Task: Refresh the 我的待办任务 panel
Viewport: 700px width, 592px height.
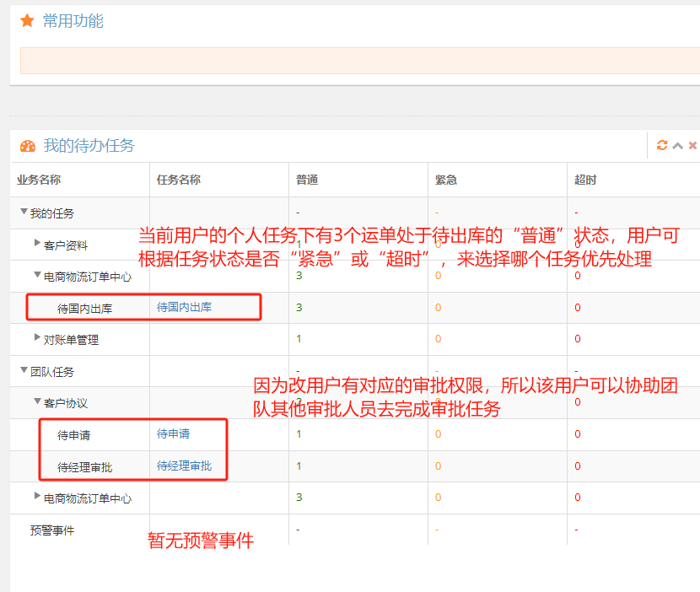Action: click(662, 145)
